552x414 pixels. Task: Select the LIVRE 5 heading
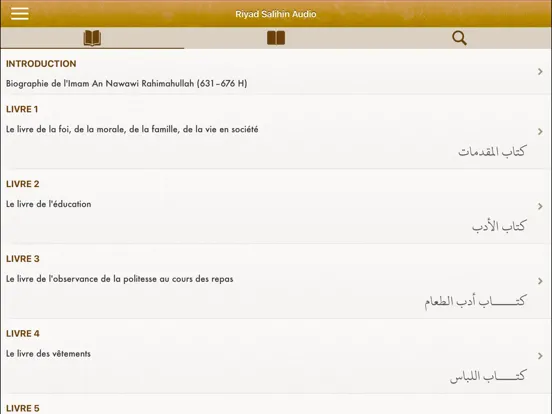(x=23, y=408)
